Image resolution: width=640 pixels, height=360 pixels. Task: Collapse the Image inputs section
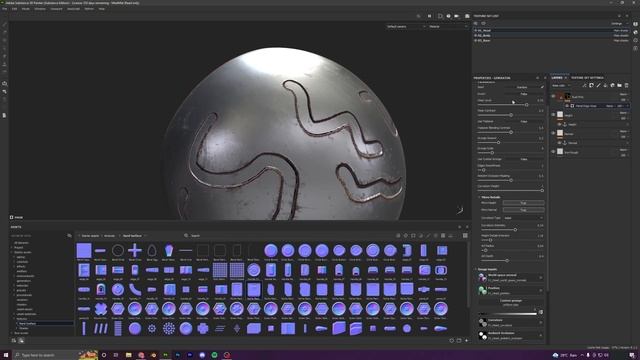click(476, 269)
